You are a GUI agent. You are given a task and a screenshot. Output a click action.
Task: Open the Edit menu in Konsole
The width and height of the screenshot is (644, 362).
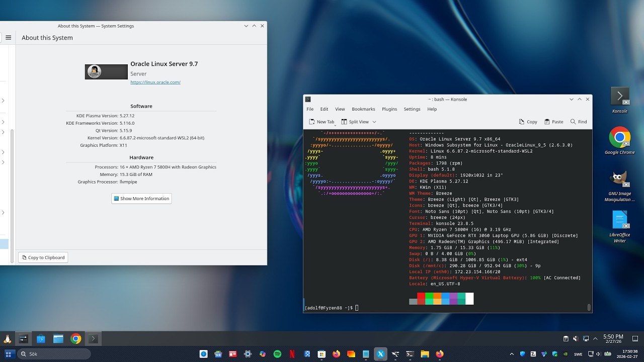click(325, 109)
